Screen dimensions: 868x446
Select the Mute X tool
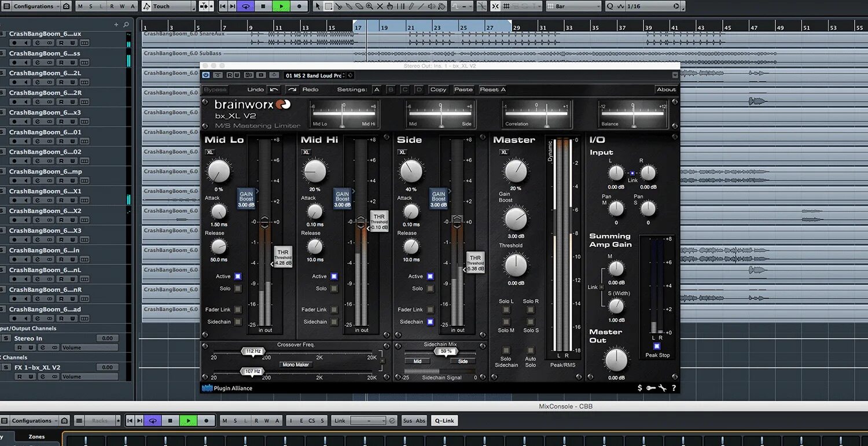(380, 6)
